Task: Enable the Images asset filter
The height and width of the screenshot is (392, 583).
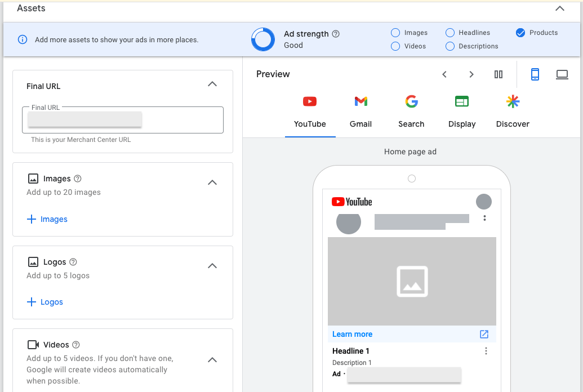Action: (x=394, y=33)
